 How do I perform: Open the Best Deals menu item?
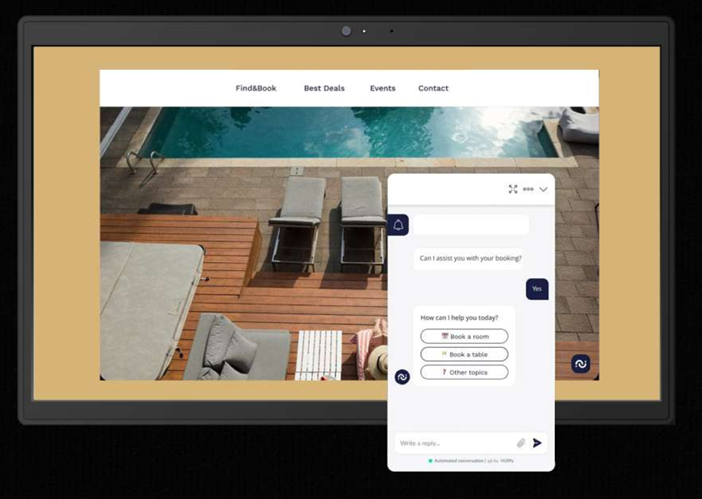click(324, 88)
